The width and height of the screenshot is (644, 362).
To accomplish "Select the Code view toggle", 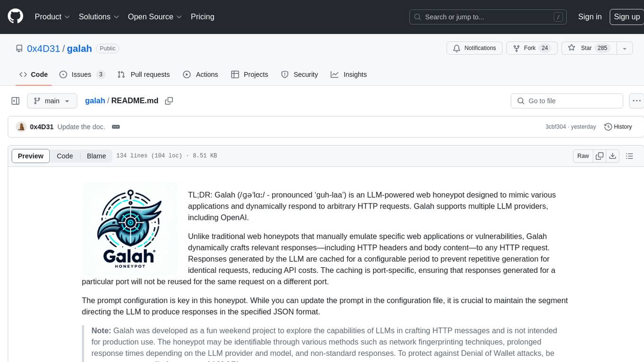I will (x=65, y=156).
